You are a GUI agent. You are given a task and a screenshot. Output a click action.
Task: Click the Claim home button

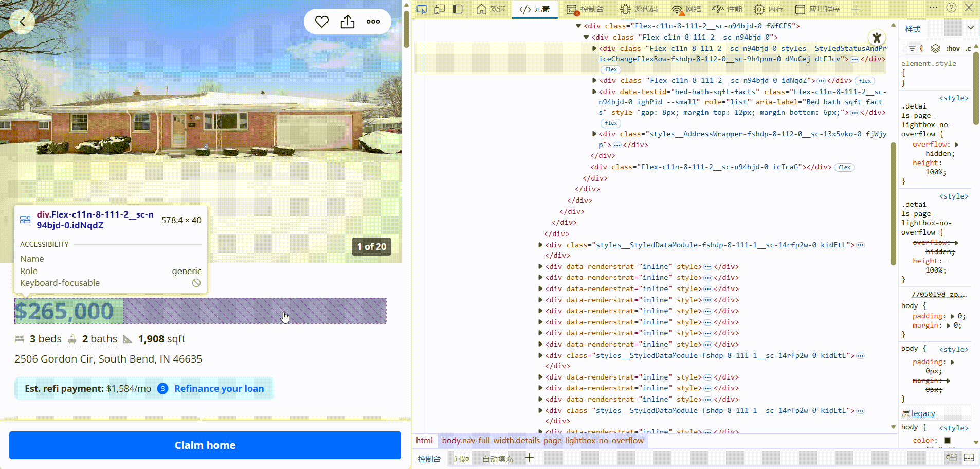click(205, 445)
